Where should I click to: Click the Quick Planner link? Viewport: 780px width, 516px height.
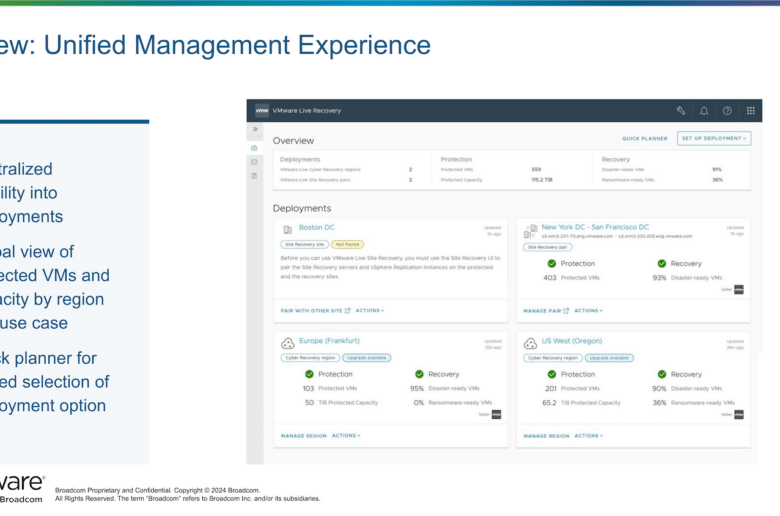pos(645,139)
